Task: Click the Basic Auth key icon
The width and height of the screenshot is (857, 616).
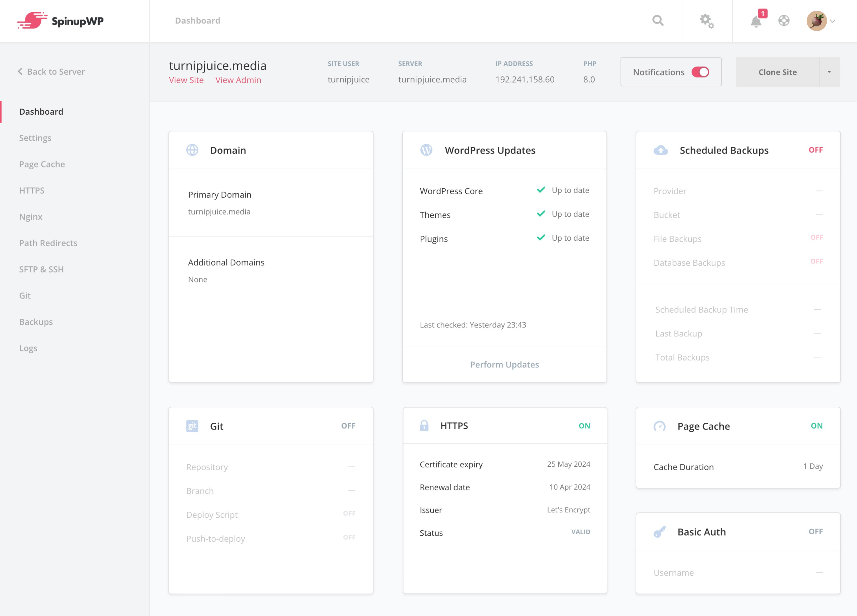Action: (x=660, y=532)
